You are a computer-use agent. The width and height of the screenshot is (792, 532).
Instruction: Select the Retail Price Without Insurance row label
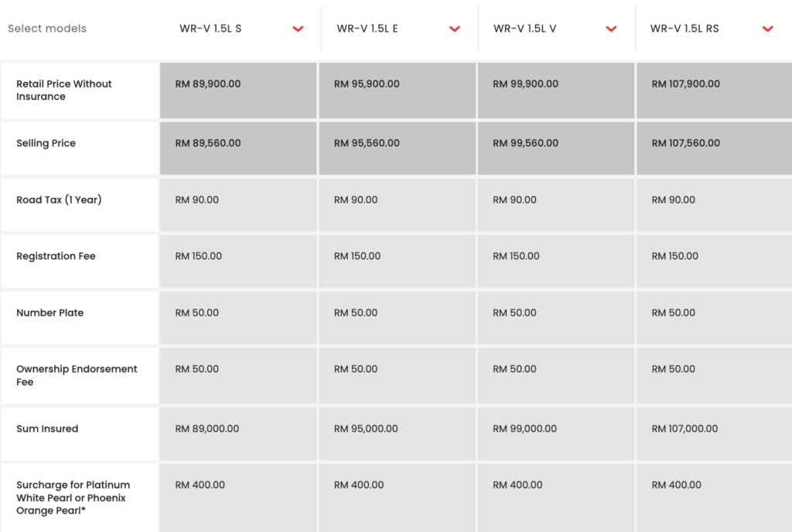64,90
